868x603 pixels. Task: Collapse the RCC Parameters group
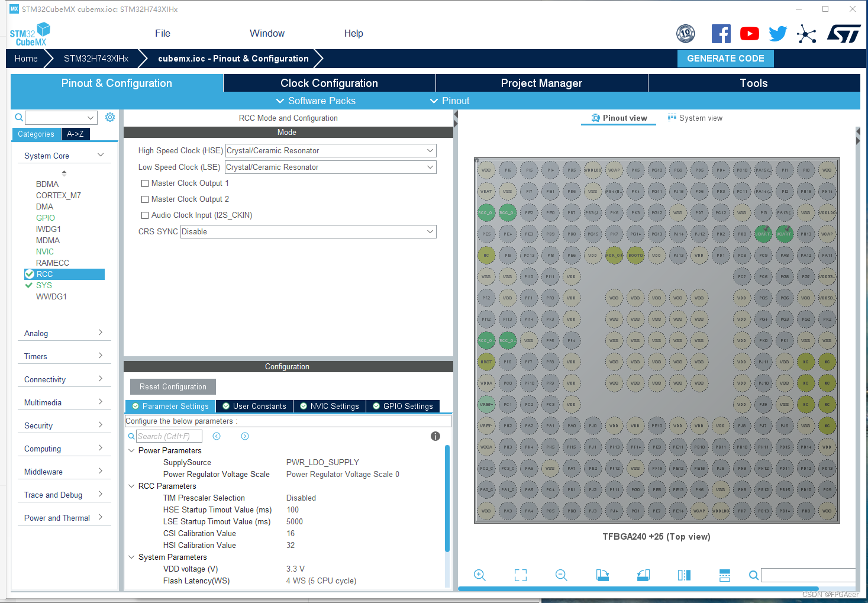[131, 486]
